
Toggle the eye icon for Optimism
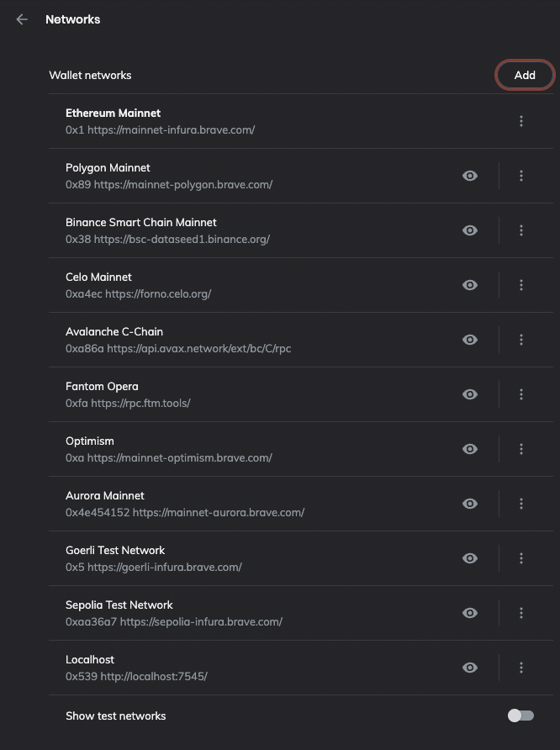470,449
